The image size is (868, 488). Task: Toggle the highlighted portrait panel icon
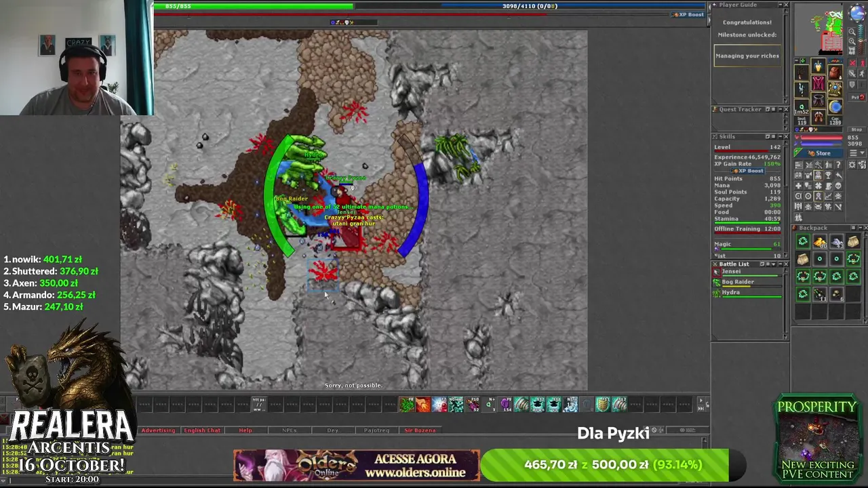[x=818, y=176]
